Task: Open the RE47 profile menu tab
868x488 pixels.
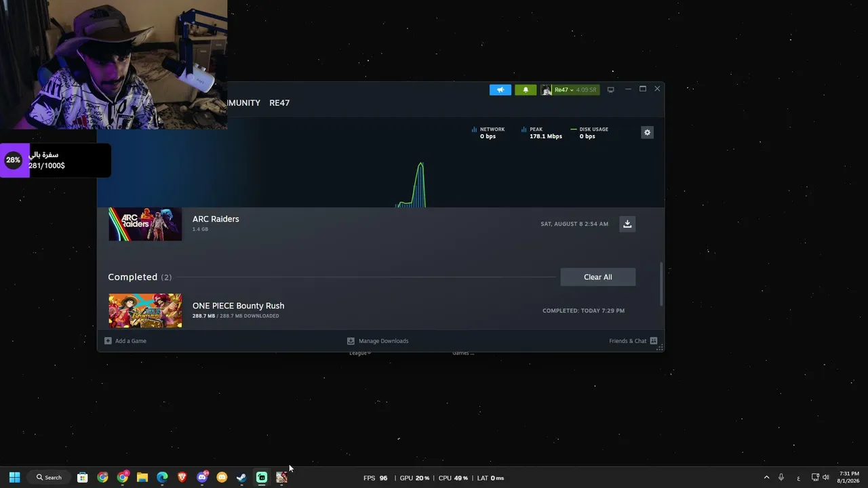Action: click(279, 103)
